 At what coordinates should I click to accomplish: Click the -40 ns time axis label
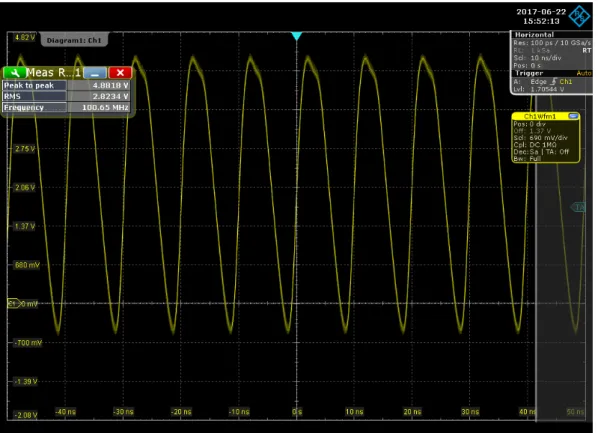click(x=65, y=412)
